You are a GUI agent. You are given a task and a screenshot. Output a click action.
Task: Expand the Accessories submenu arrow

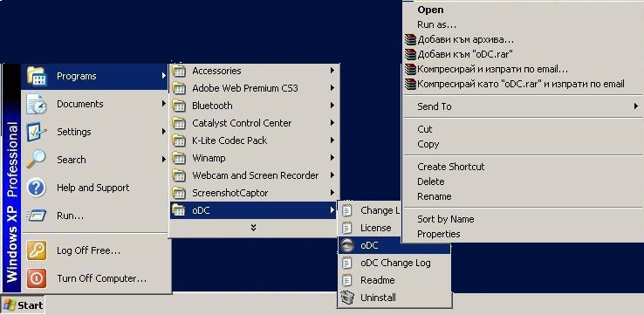(332, 71)
